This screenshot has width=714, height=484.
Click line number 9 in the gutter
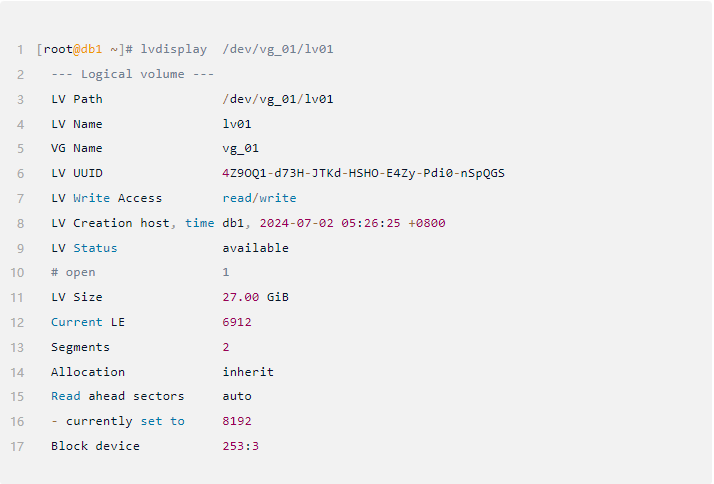pos(20,248)
